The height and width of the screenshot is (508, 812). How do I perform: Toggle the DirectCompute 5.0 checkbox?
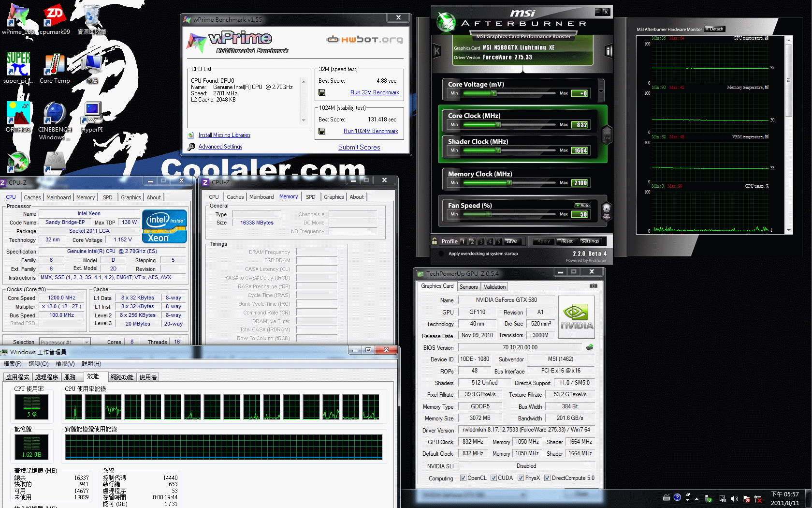(547, 478)
